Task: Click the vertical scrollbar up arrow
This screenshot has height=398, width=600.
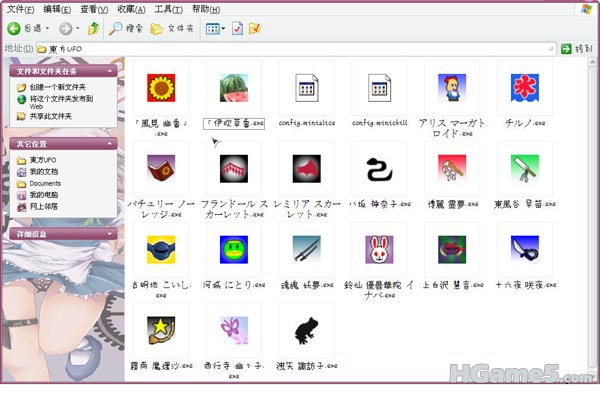Action: tap(592, 61)
